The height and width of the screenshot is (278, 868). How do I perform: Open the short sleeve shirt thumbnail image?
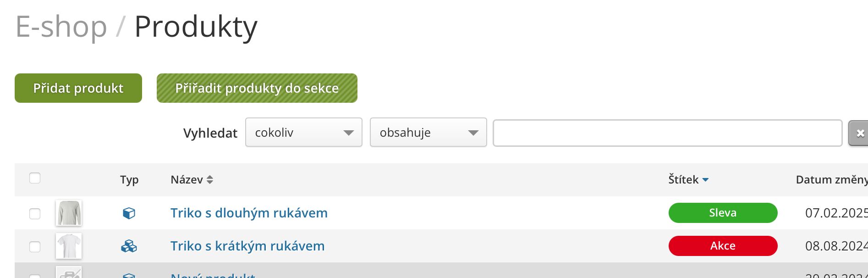coord(69,246)
